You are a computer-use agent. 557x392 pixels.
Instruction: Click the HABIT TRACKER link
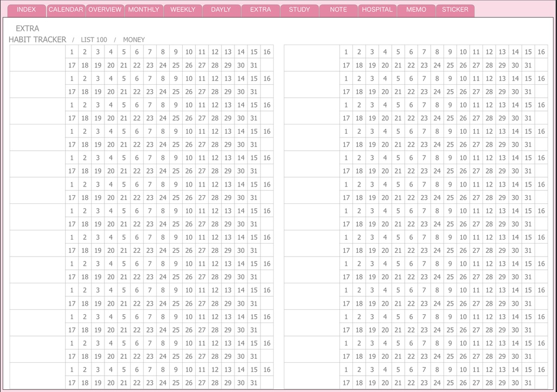coord(38,39)
